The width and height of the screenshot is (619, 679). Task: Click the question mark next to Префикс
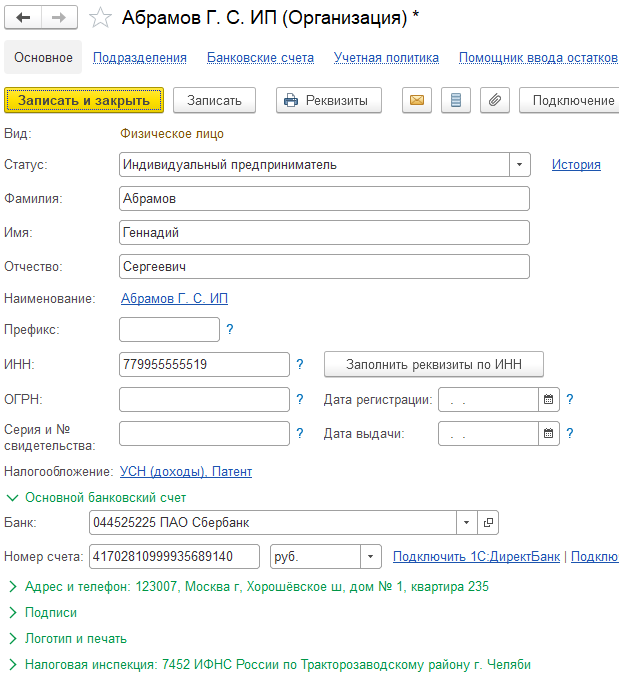(x=230, y=330)
